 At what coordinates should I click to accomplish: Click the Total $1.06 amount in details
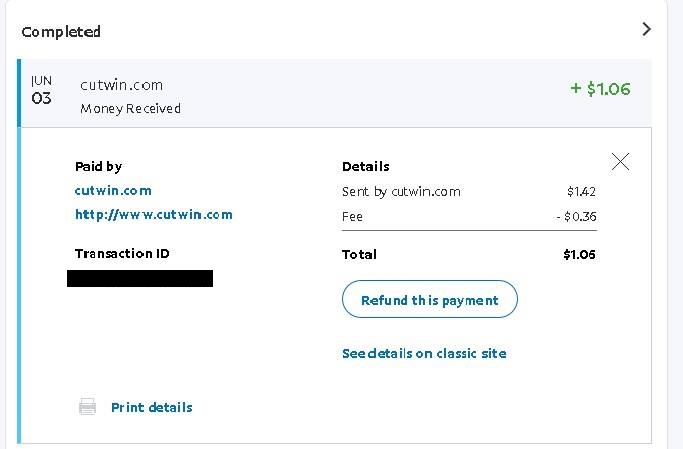click(x=579, y=254)
